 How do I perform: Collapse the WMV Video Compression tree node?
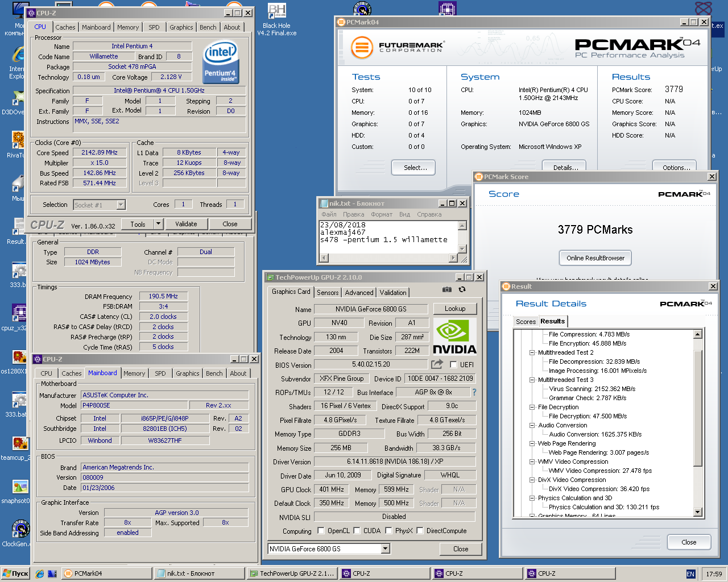[x=532, y=462]
